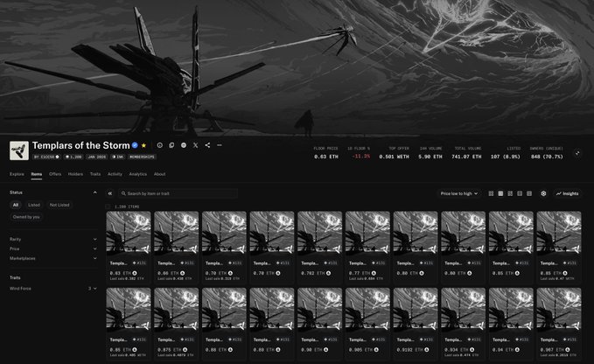Switch to the Explore tab

17,174
